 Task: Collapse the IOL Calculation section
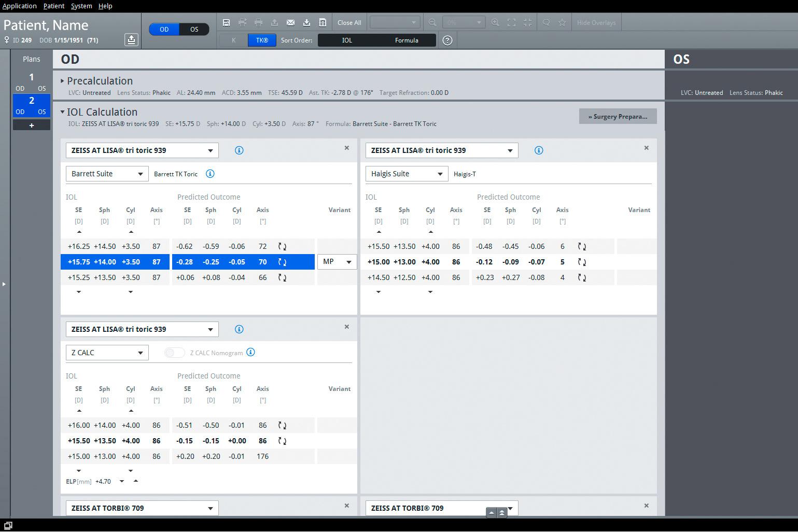(62, 112)
